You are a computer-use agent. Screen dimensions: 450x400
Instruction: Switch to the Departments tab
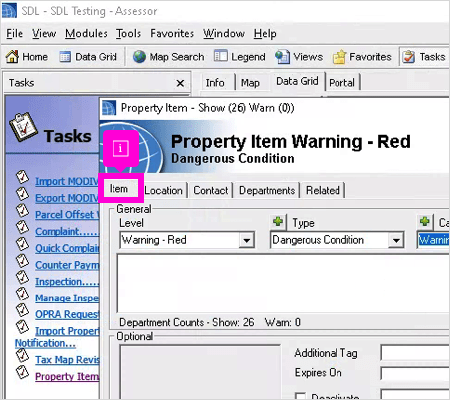(x=267, y=190)
